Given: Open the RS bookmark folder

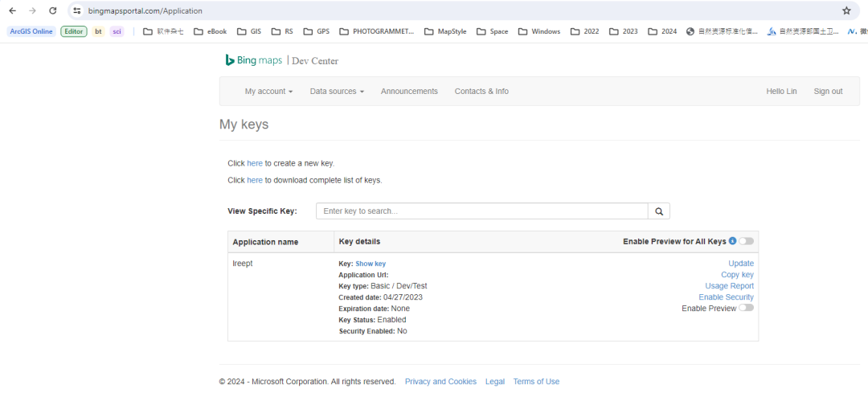Looking at the screenshot, I should 282,31.
